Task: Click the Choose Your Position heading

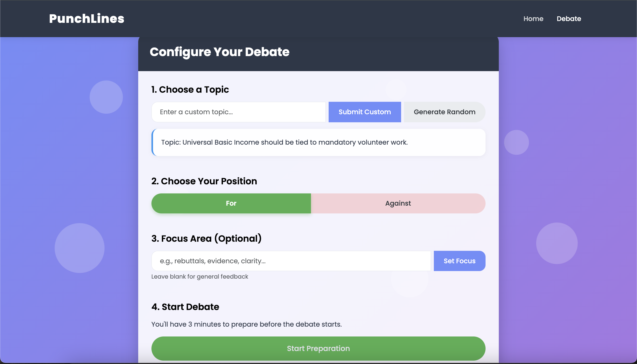Action: click(204, 181)
